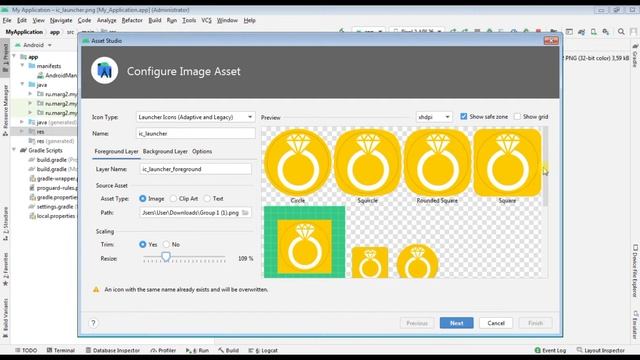Select the Text asset type radio button

(207, 199)
